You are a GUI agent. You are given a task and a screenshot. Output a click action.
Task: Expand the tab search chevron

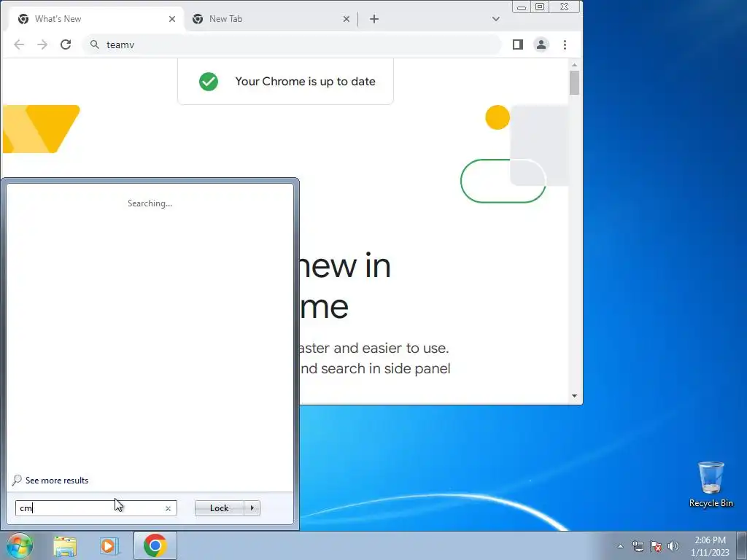[496, 19]
